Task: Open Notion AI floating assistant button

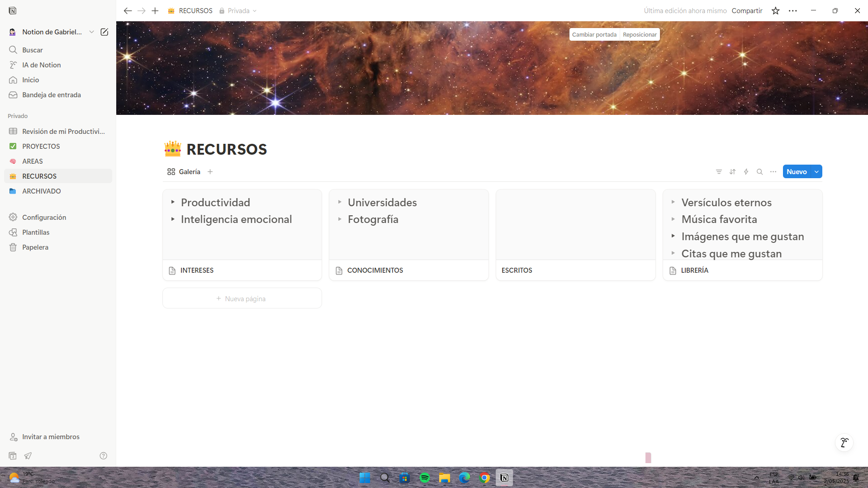Action: 844,443
